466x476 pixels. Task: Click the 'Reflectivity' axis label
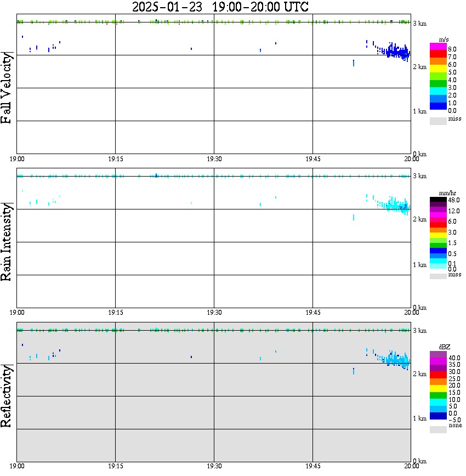coord(7,396)
